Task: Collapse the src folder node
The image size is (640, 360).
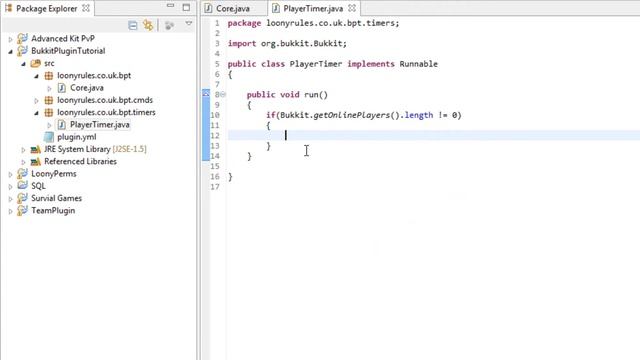Action: 23,64
